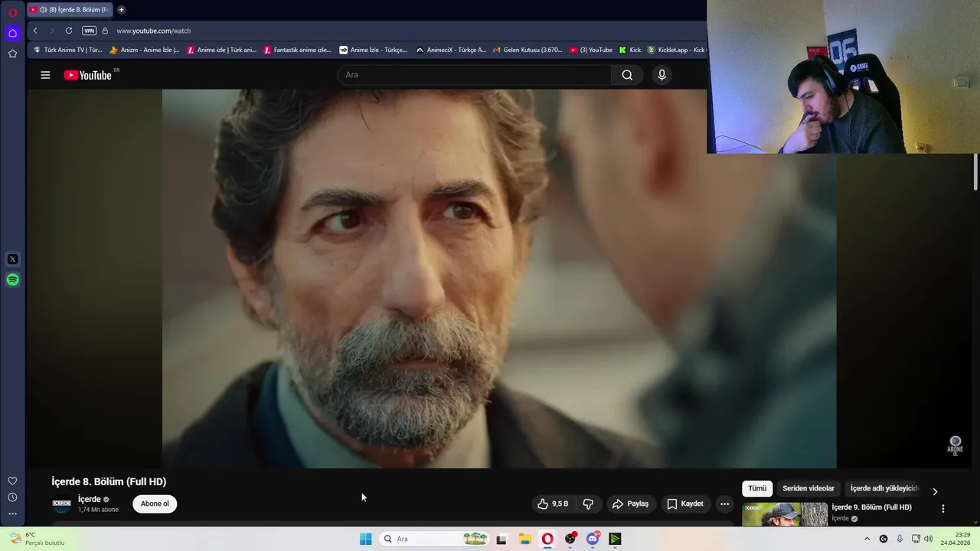Open '(3) YouTube' bookmark

(x=590, y=50)
